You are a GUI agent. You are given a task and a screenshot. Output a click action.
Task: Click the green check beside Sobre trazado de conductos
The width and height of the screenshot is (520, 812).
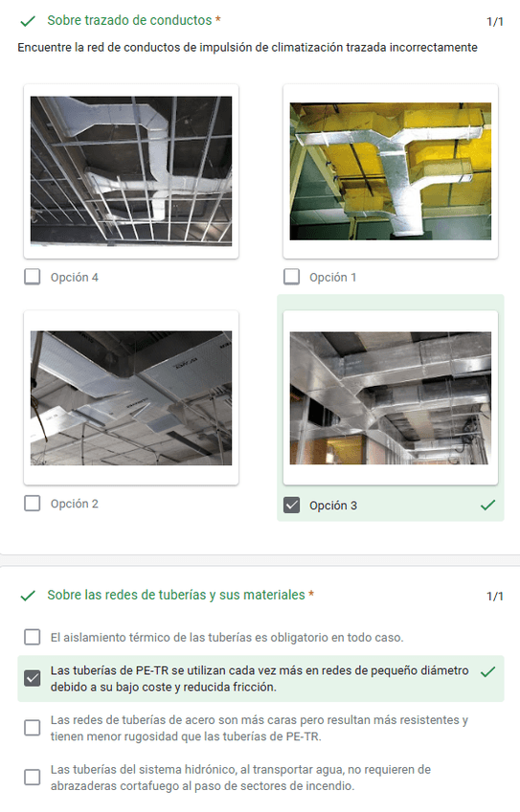(x=28, y=21)
